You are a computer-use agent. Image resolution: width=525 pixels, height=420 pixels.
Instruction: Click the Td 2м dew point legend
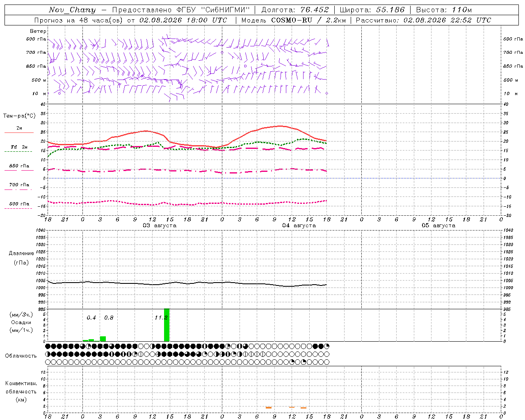tap(19, 147)
